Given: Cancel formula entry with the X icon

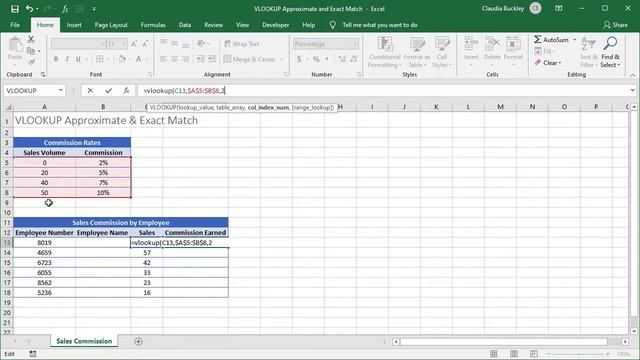Looking at the screenshot, I should click(x=90, y=91).
